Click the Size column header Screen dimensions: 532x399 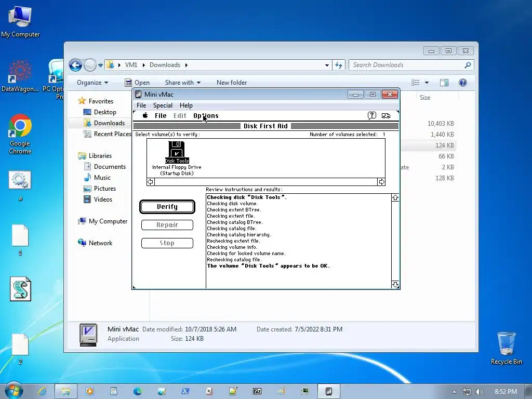(425, 97)
